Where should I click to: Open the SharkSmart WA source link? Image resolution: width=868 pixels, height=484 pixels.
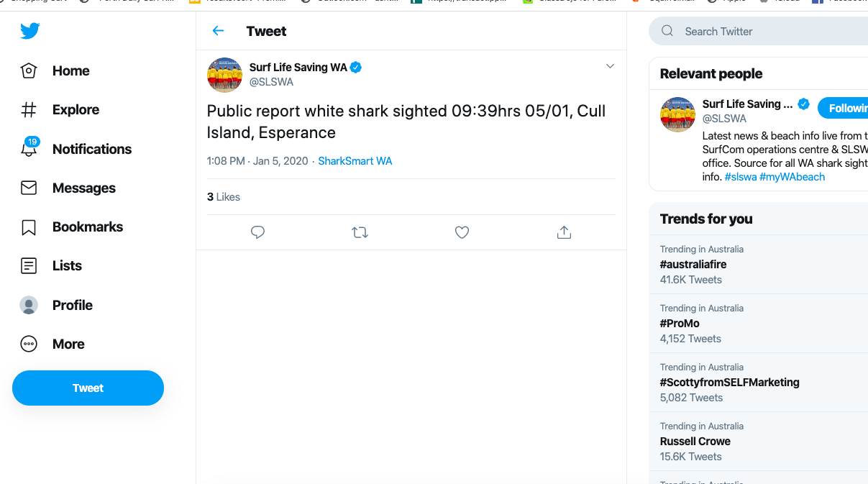355,161
